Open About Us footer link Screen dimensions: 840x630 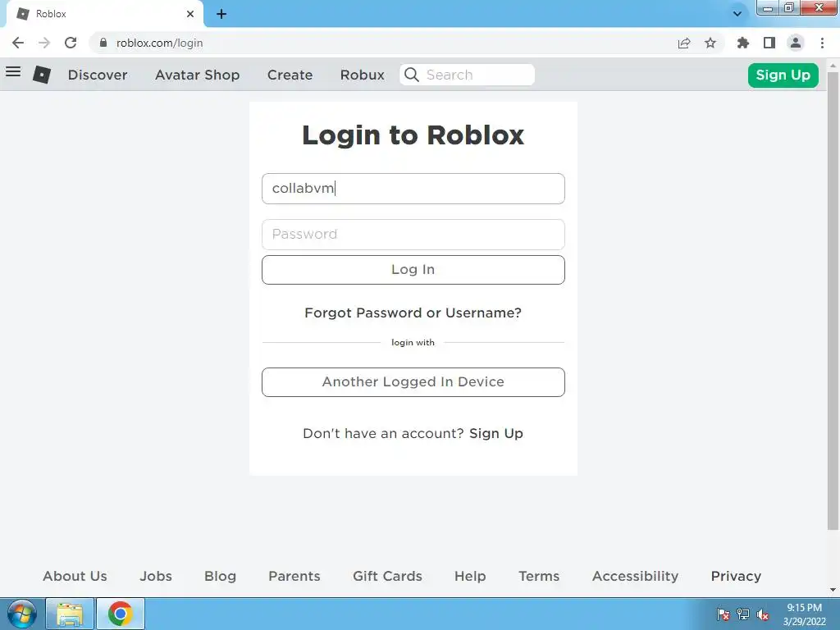point(75,576)
